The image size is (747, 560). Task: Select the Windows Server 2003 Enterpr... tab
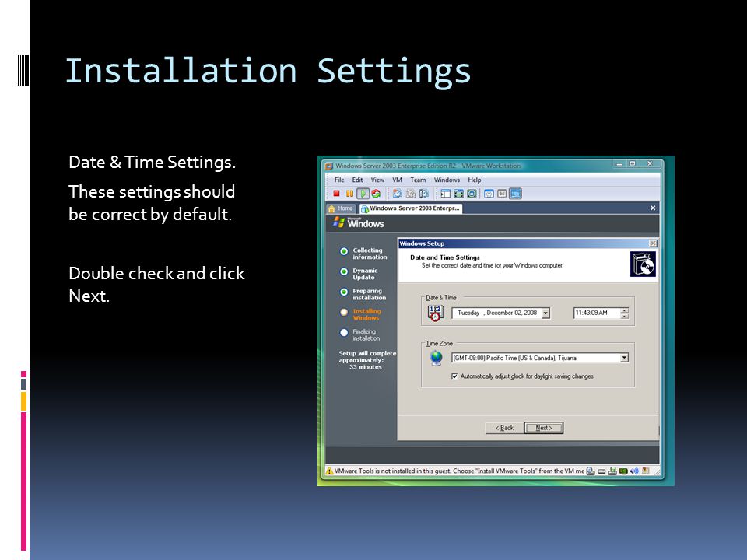click(x=410, y=208)
